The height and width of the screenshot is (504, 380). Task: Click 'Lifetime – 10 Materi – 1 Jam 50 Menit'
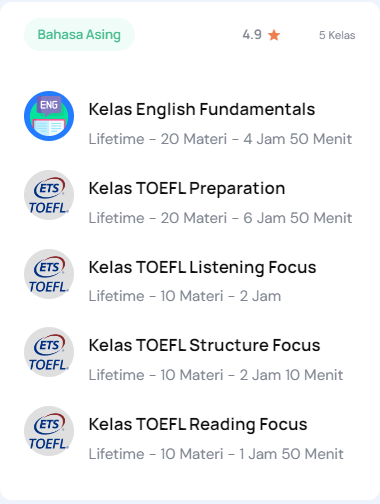[216, 454]
